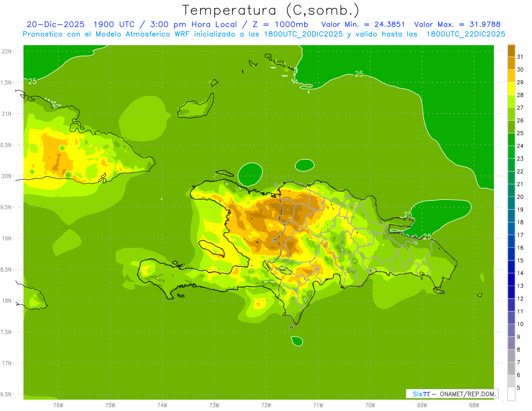This screenshot has width=532, height=411.
Task: Click legend value 10
Action: pos(520,324)
